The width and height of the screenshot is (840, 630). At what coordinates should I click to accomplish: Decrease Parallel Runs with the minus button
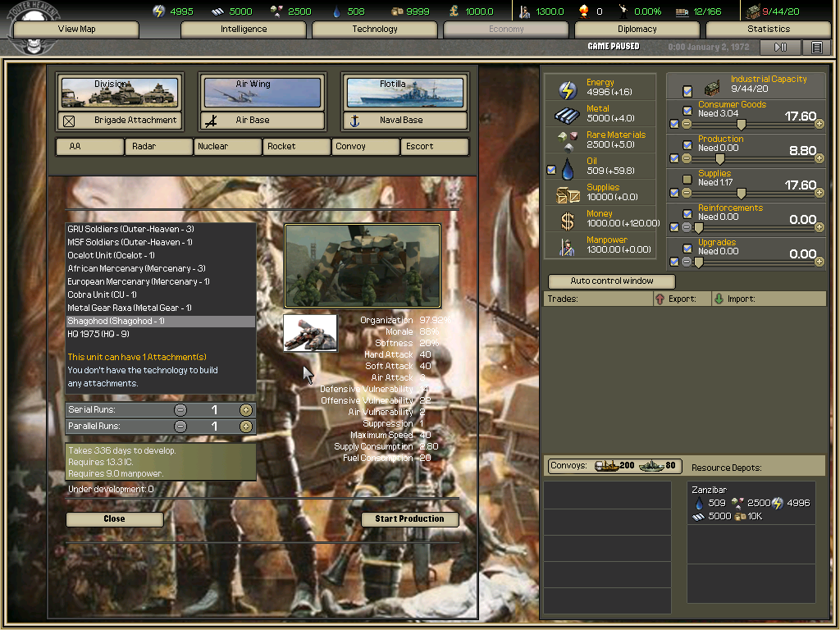coord(180,427)
